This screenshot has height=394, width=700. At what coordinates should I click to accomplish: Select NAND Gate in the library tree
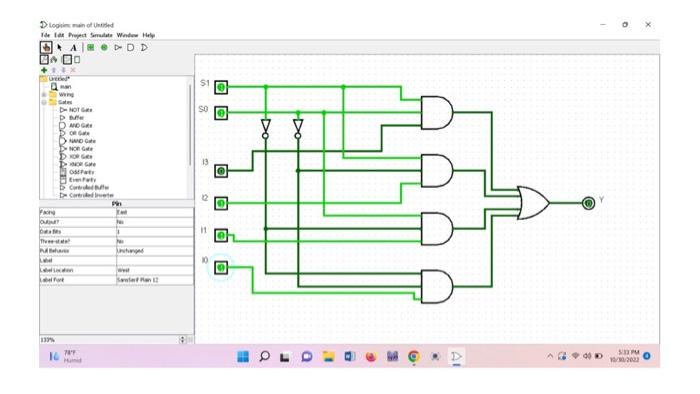(x=77, y=141)
